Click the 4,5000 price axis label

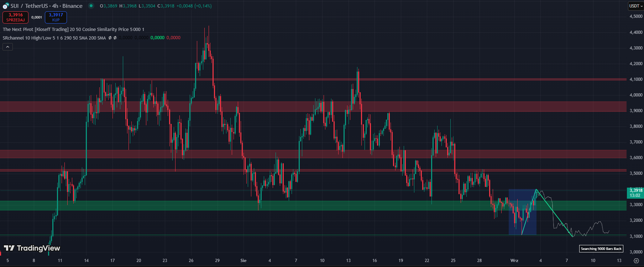[636, 16]
